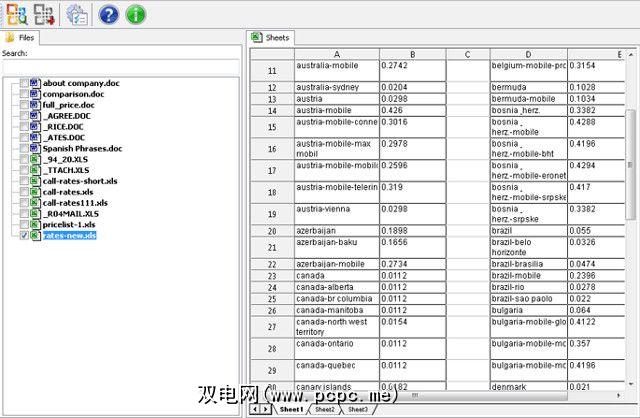Select column D header
The image size is (640, 418).
pyautogui.click(x=529, y=54)
